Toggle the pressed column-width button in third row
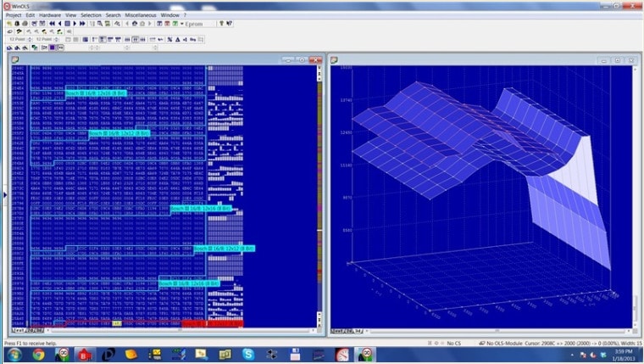The width and height of the screenshot is (644, 364). point(135,40)
